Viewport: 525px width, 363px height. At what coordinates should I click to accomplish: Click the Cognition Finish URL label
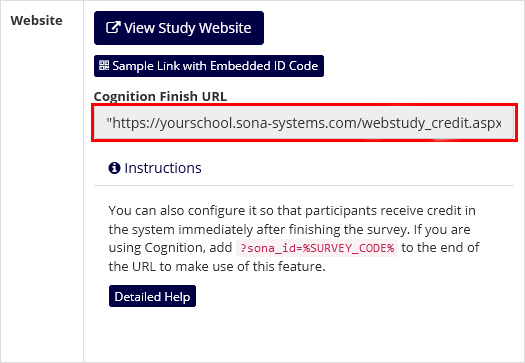(160, 96)
